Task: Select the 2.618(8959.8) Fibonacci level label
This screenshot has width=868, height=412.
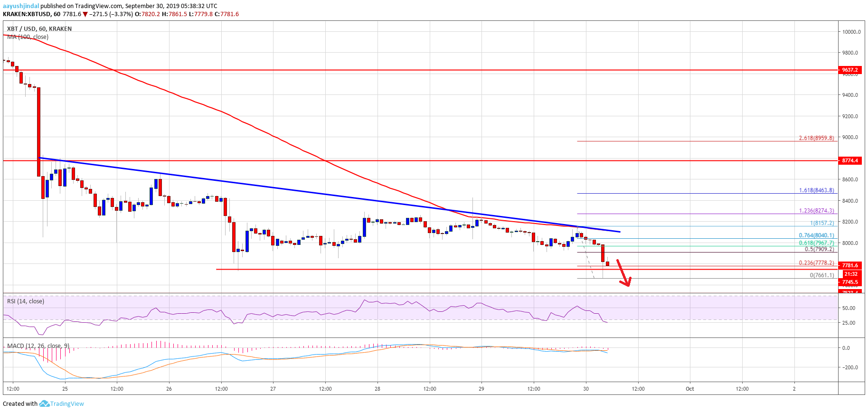Action: point(816,138)
